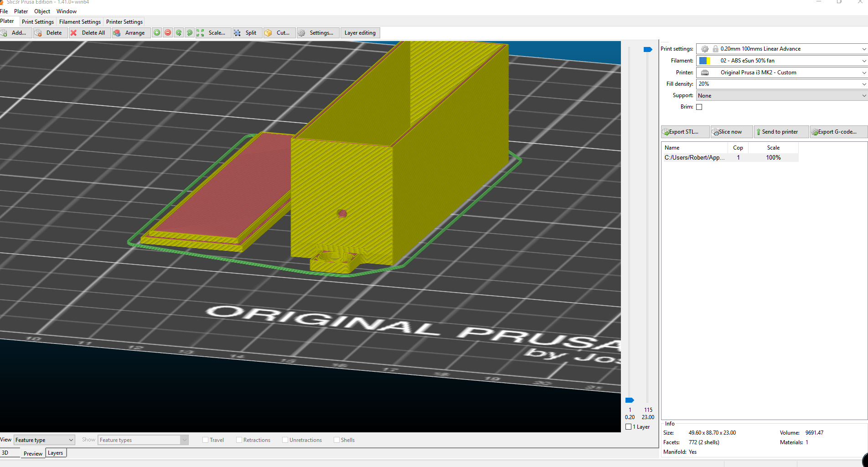This screenshot has height=467, width=868.
Task: Click the Add object toolbar button
Action: point(15,33)
